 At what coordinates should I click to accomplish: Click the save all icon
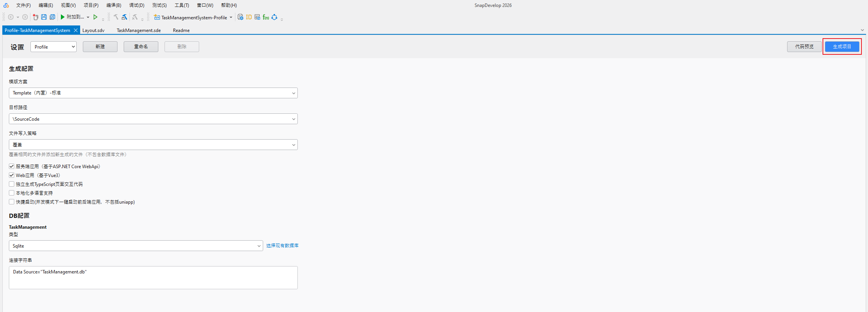(x=52, y=17)
